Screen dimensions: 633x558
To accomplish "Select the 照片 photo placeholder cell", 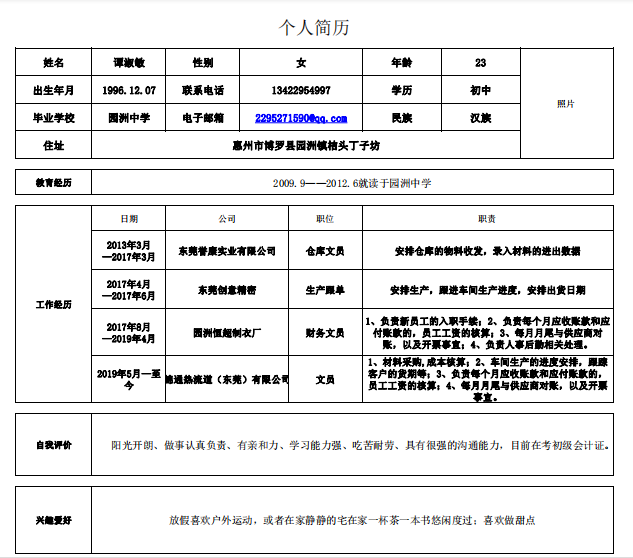I will (x=565, y=103).
